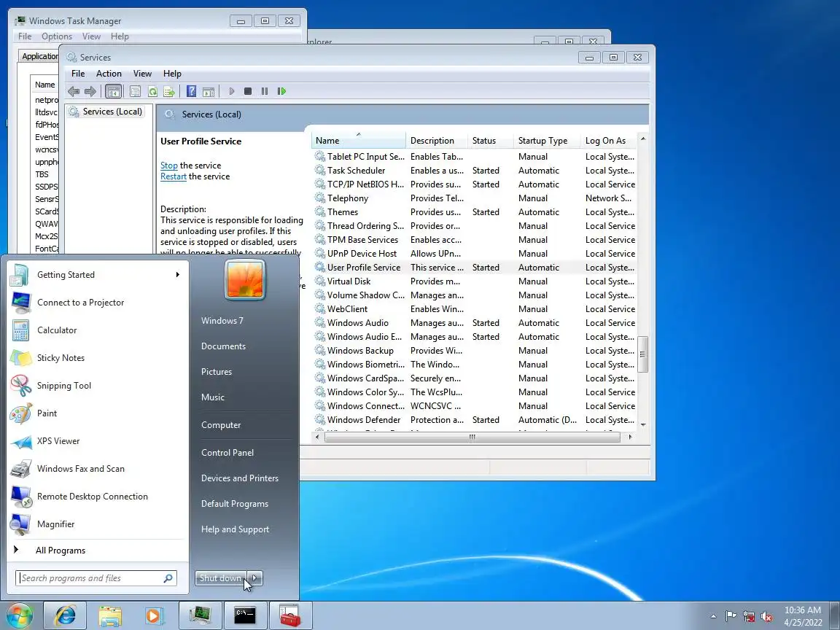Screen dimensions: 840x630
Task: Open the File menu in Services
Action: coord(78,74)
